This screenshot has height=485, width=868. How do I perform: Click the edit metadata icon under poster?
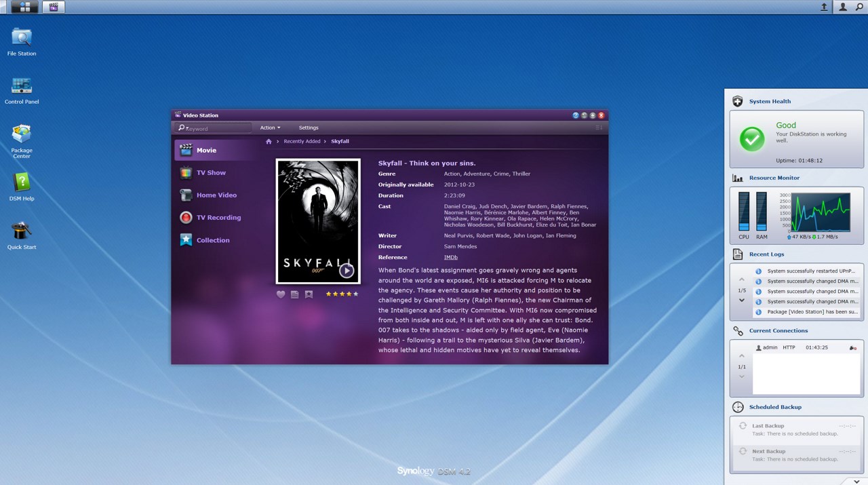coord(294,294)
